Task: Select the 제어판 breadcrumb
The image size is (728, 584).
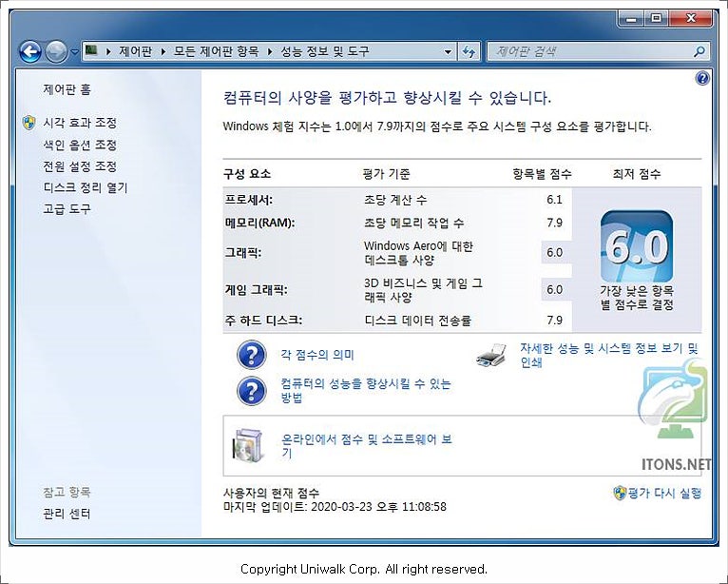Action: (135, 51)
